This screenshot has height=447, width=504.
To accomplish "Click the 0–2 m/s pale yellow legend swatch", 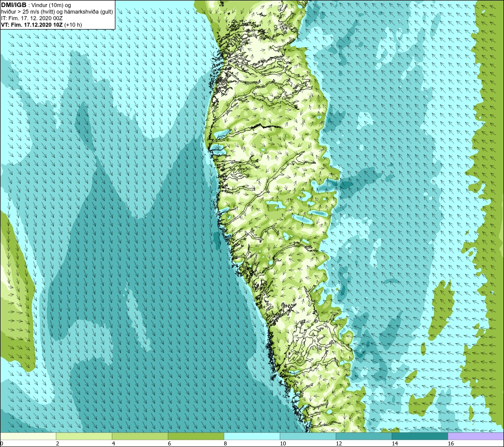I will point(28,436).
